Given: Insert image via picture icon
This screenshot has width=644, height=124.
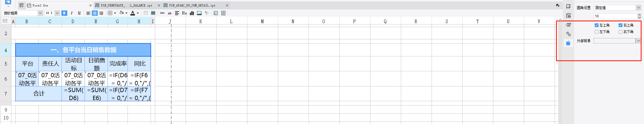Looking at the screenshot, I should tap(199, 13).
